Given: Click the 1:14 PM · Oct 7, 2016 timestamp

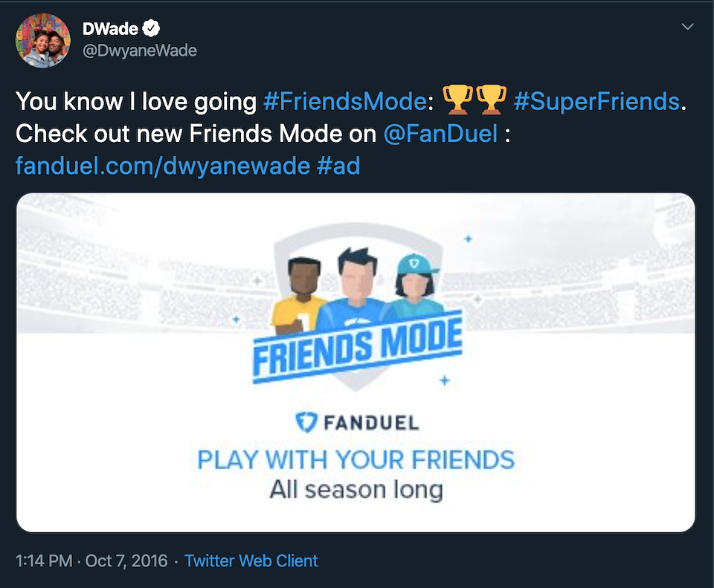Looking at the screenshot, I should click(90, 560).
